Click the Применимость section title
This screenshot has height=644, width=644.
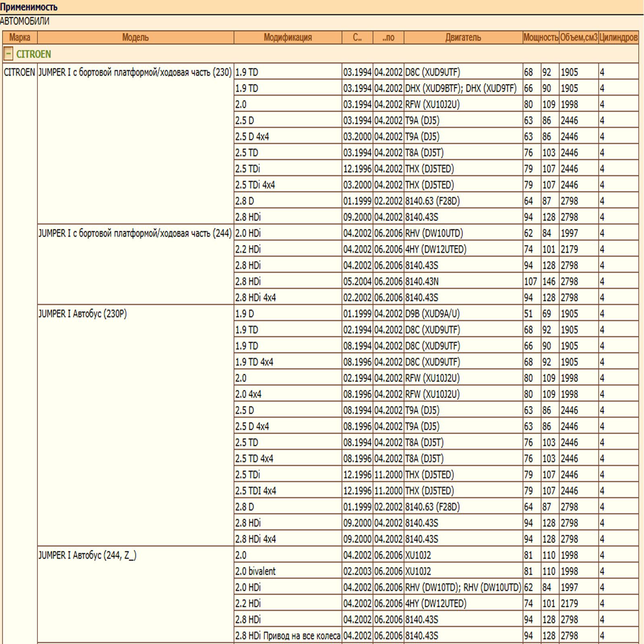(29, 7)
